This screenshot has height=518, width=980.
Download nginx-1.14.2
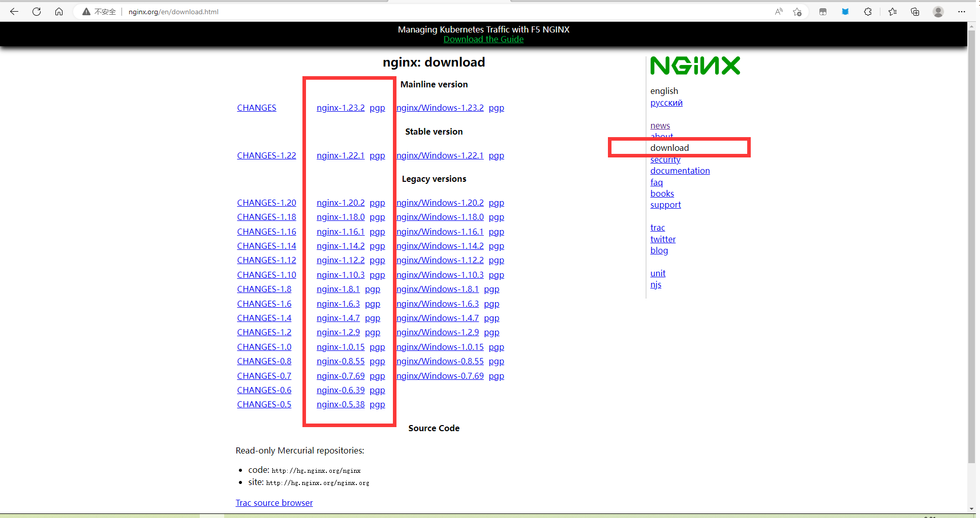click(x=341, y=246)
